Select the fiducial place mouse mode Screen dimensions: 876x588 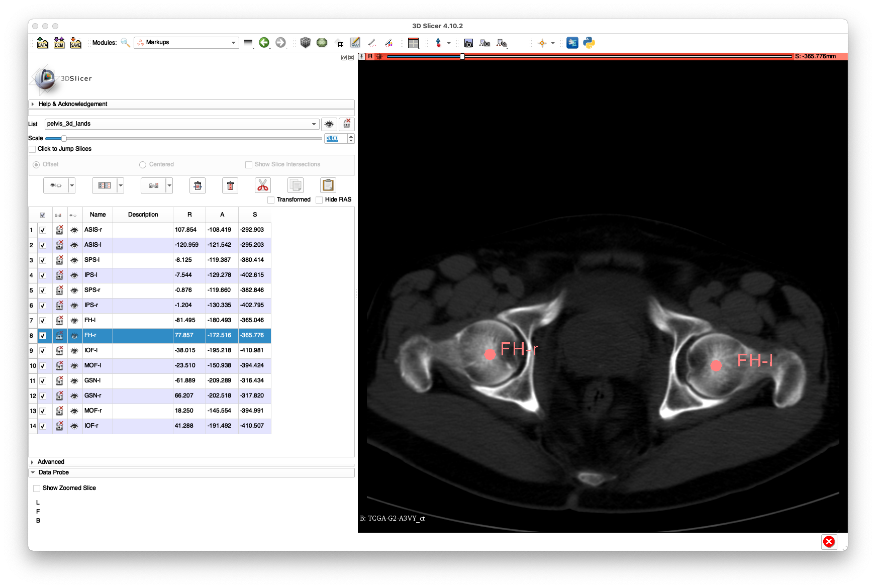click(438, 43)
